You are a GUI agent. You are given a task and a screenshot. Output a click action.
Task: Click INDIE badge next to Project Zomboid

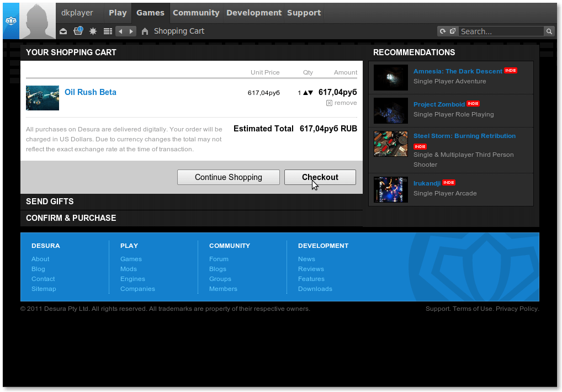(473, 104)
